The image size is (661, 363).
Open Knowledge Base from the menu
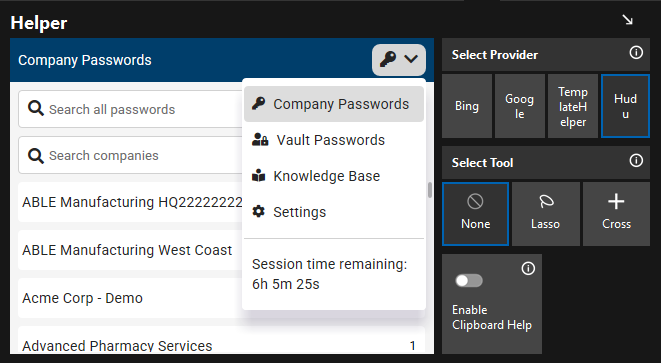click(x=334, y=176)
